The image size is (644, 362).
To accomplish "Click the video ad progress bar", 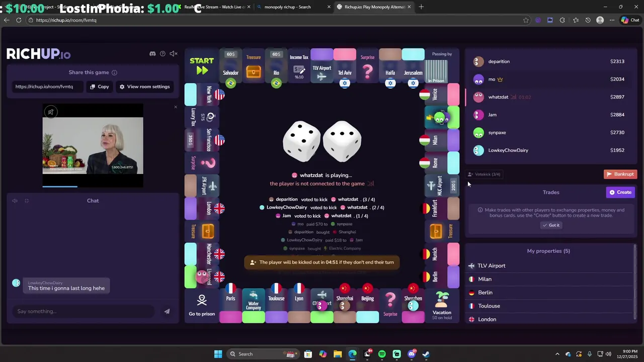I will tap(93, 186).
